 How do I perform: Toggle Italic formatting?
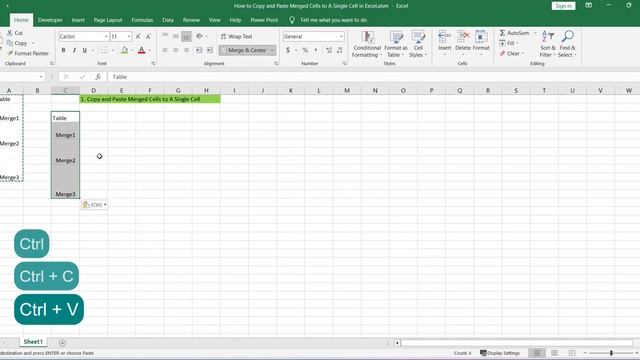(x=74, y=50)
